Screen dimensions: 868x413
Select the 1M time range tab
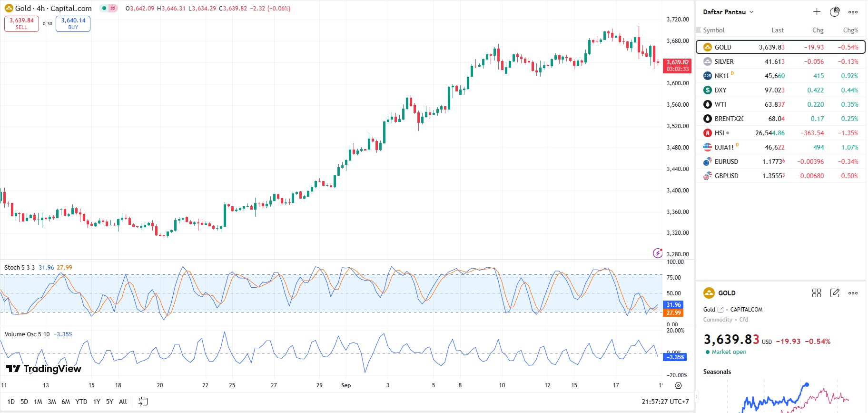click(x=38, y=402)
